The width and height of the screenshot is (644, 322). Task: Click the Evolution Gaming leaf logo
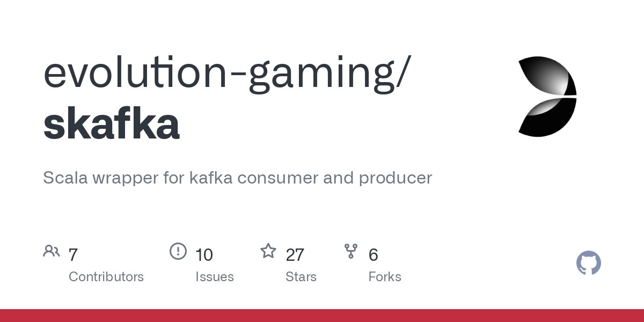coord(547,96)
